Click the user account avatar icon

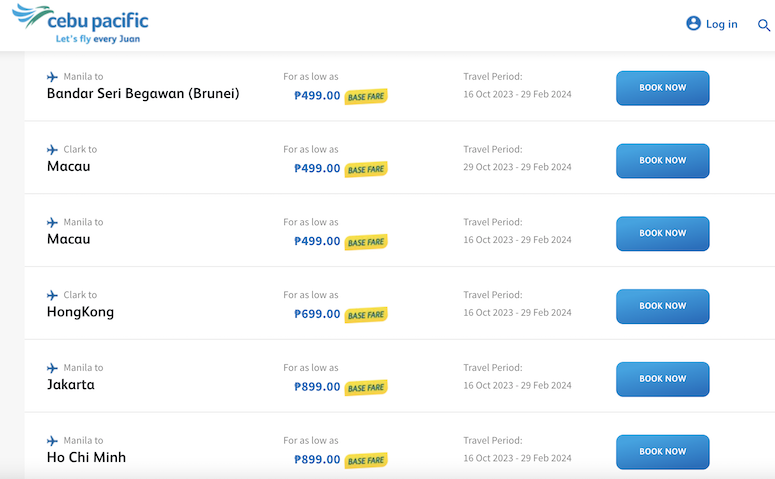click(x=693, y=23)
